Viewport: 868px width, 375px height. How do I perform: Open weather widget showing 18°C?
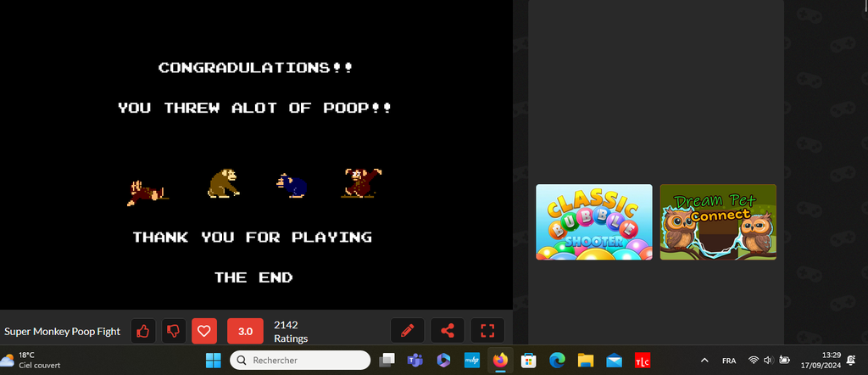[31, 360]
